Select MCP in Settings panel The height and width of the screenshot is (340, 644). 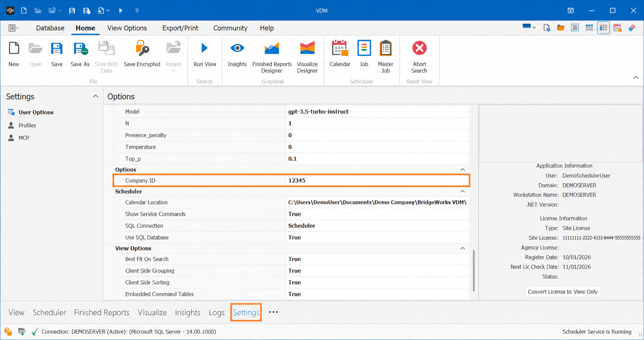24,138
